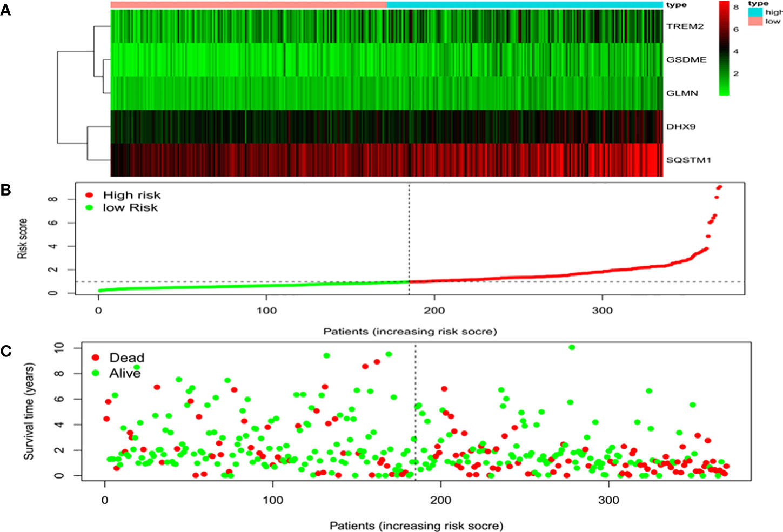
Task: Click the x-axis tick 100 in panel B
Action: point(266,310)
